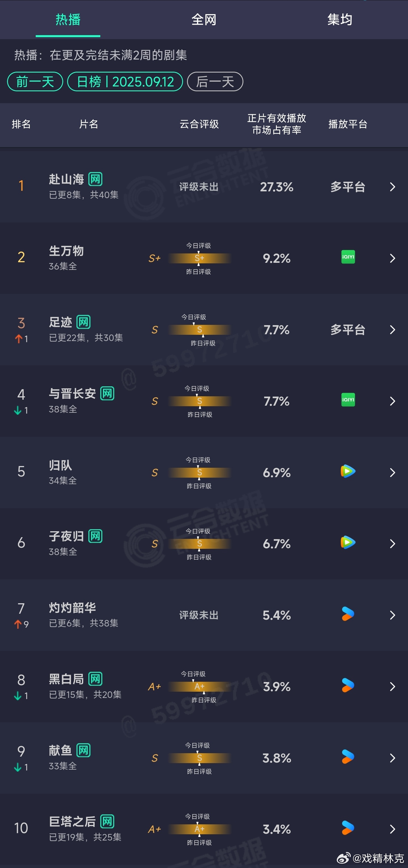Screen dimensions: 408x868
Task: Click the 网 badge beside 足迹
Action: point(84,322)
